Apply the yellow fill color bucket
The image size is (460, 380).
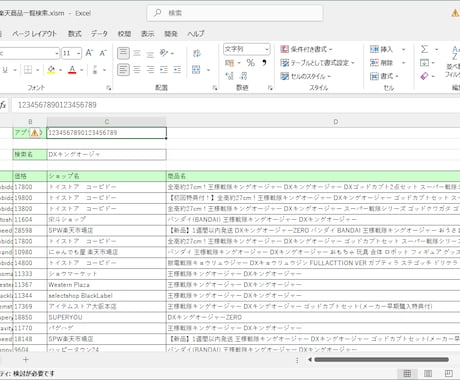51,70
